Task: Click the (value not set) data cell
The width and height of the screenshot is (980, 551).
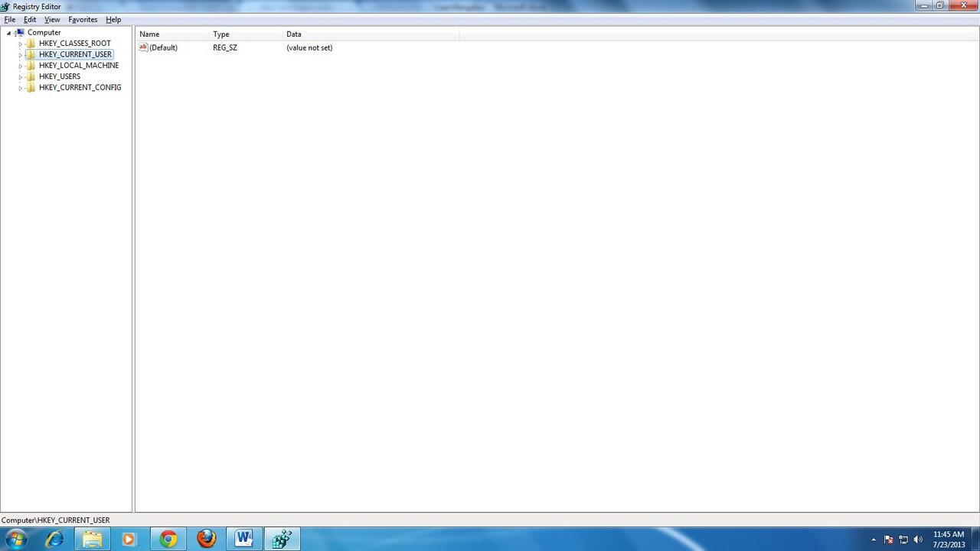Action: (309, 47)
